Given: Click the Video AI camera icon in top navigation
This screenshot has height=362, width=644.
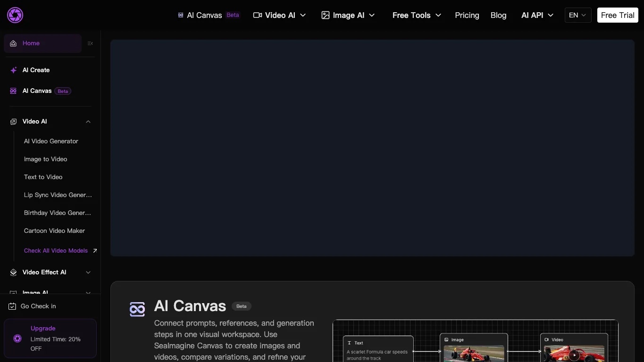Looking at the screenshot, I should (x=258, y=15).
